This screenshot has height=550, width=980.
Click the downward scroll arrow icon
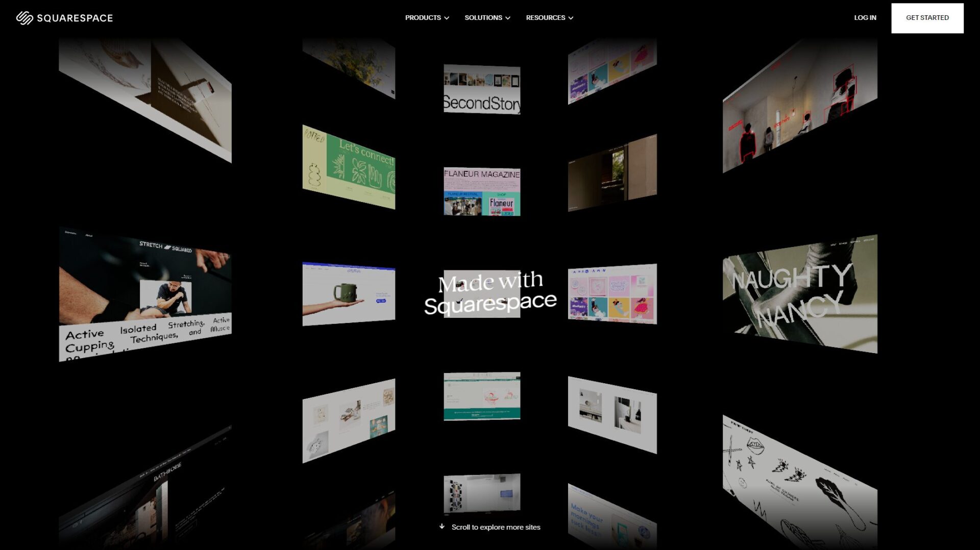442,527
